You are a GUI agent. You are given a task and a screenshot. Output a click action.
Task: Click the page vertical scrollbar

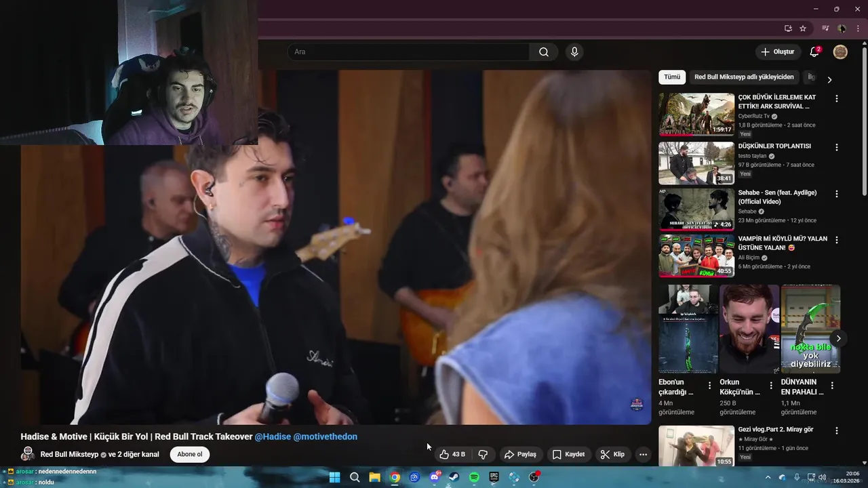[864, 122]
